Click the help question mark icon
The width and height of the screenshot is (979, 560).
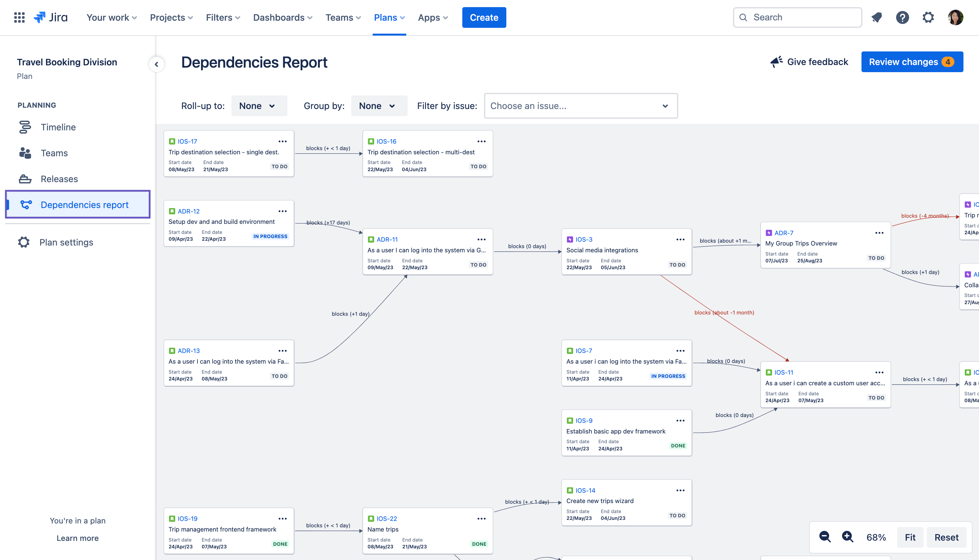902,17
